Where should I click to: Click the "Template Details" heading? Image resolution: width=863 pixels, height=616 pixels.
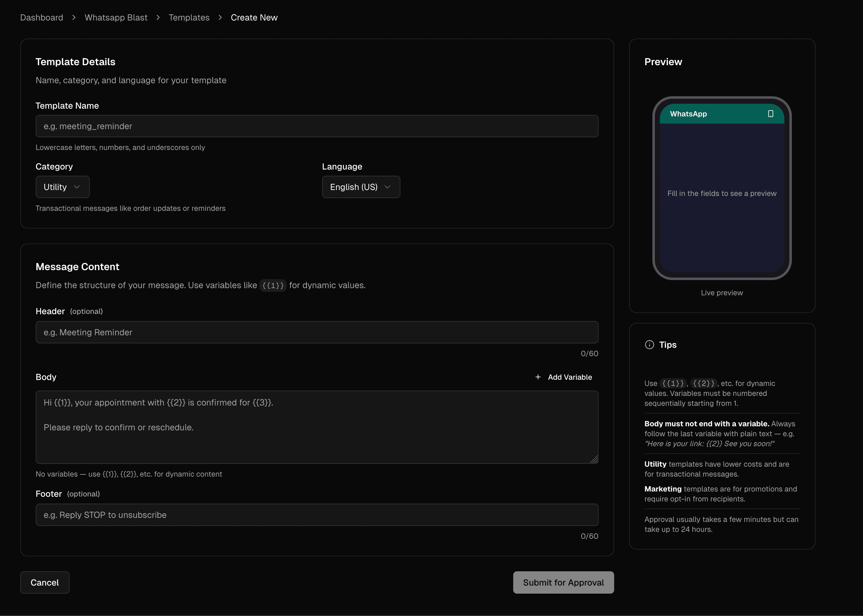point(75,62)
